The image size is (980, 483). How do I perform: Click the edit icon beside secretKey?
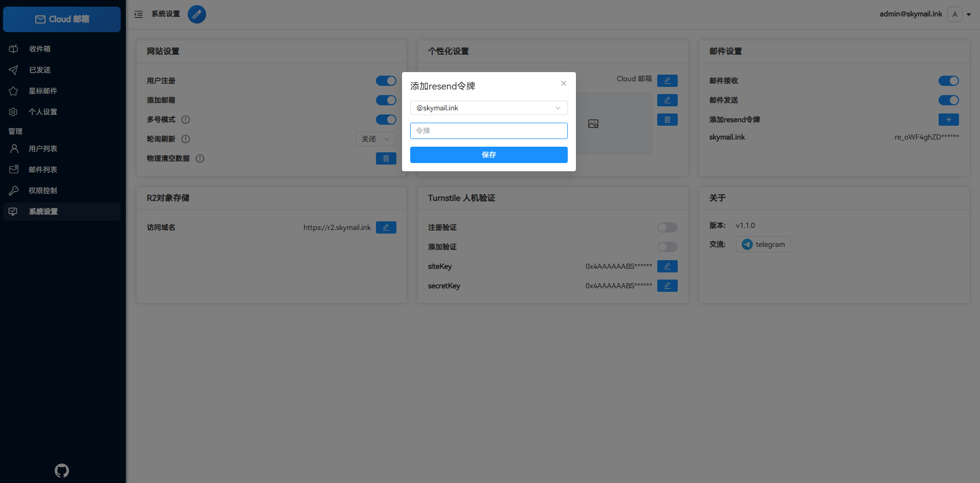[667, 286]
